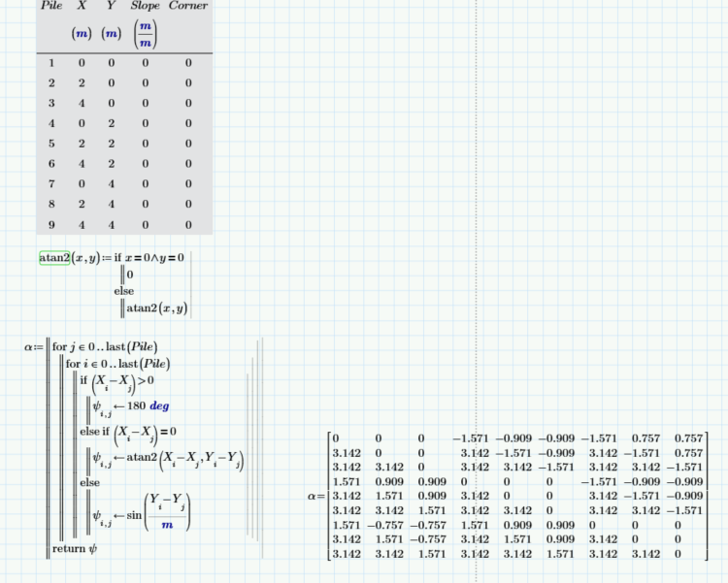
Task: Click the "for i ∈ 0..last(Pile)" loop line
Action: tap(117, 364)
